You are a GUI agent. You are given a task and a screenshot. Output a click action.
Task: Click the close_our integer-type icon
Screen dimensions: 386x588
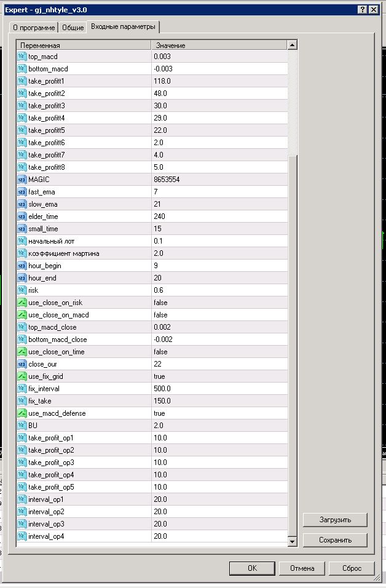pyautogui.click(x=22, y=364)
